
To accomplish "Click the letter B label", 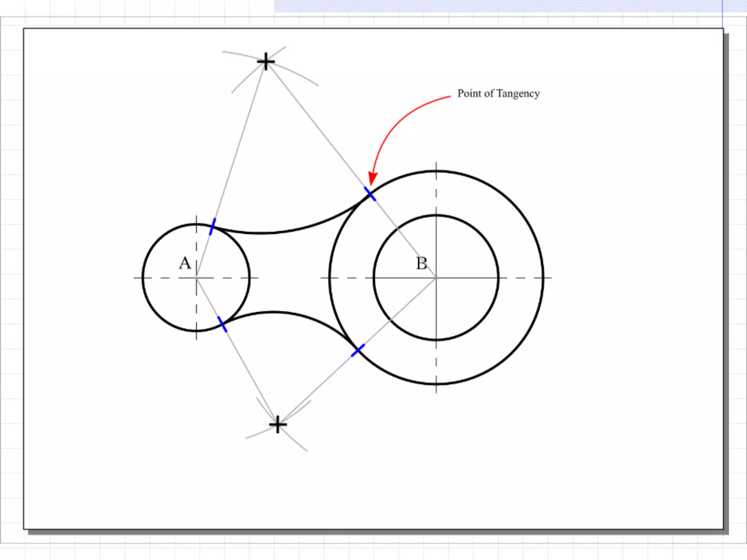I will point(422,263).
